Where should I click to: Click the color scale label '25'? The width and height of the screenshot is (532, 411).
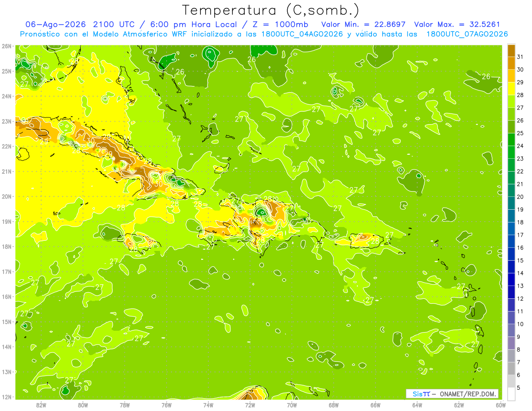[520, 133]
